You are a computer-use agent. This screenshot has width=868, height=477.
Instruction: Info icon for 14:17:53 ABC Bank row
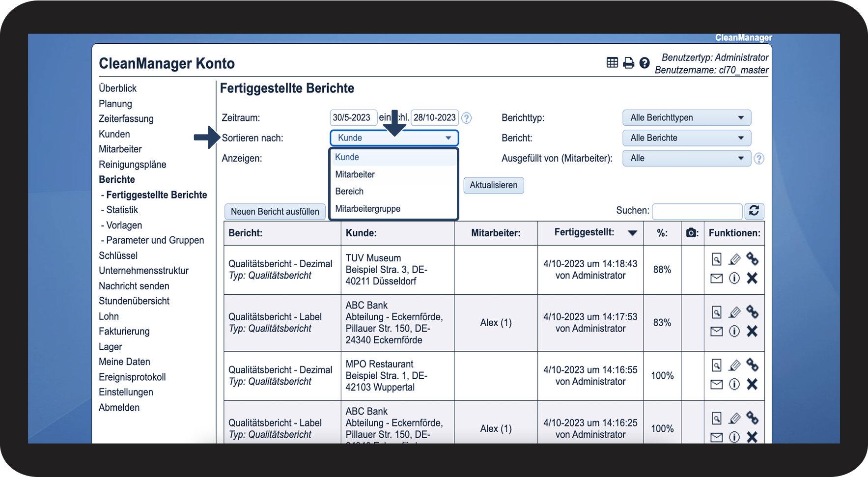[734, 332]
